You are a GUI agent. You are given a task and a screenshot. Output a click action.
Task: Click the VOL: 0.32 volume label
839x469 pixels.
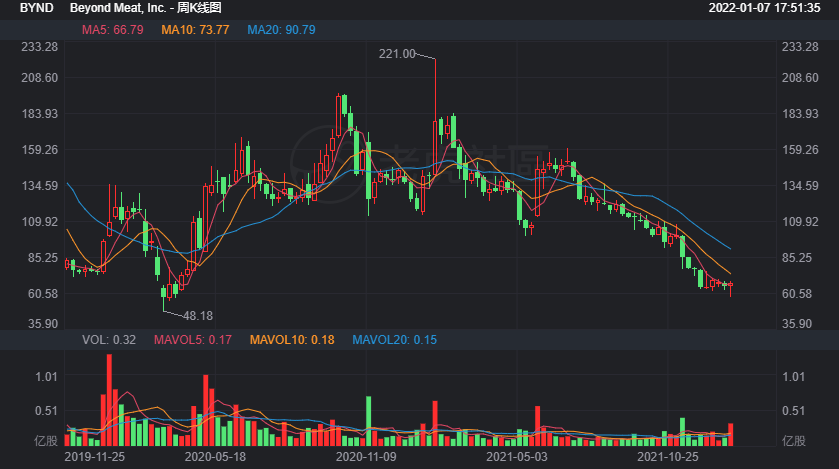point(109,340)
